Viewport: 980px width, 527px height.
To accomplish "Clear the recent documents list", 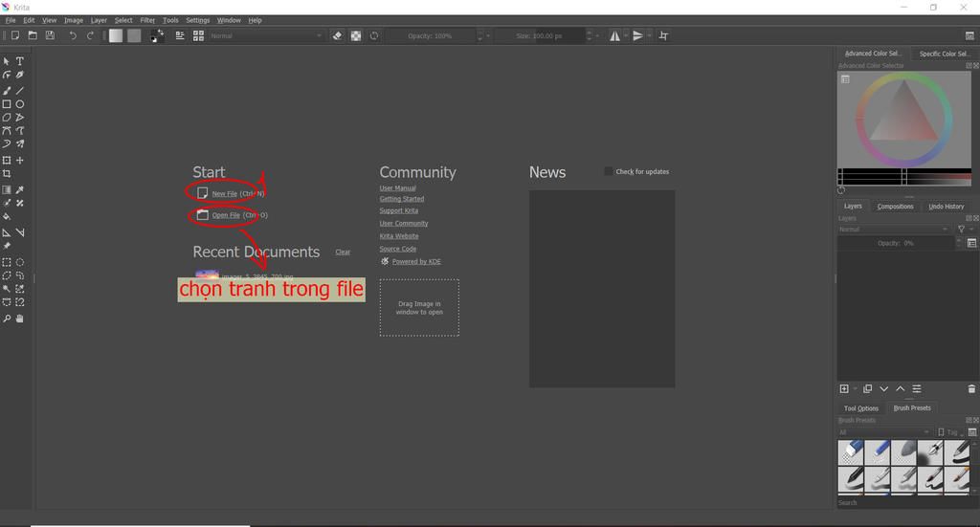I will pos(343,252).
